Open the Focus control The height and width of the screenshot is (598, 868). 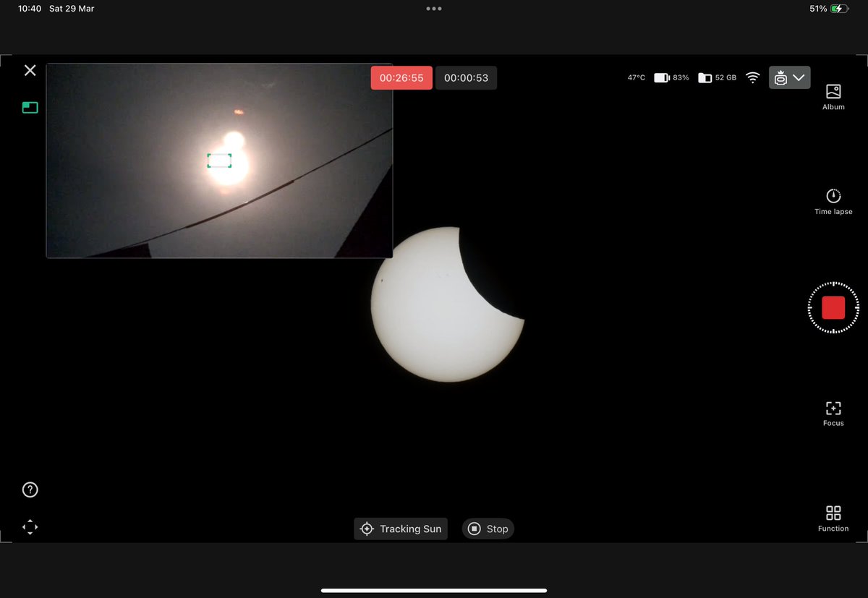click(x=833, y=414)
